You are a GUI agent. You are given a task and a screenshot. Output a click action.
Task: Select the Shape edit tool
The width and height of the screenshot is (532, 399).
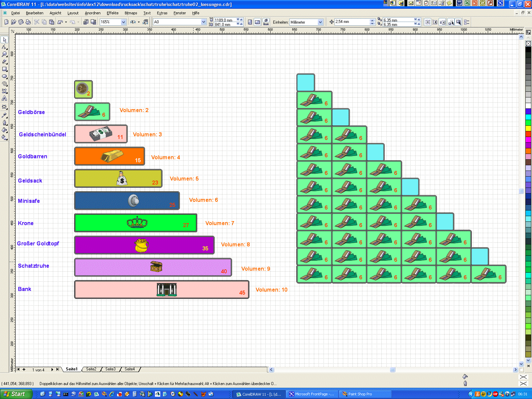point(5,47)
